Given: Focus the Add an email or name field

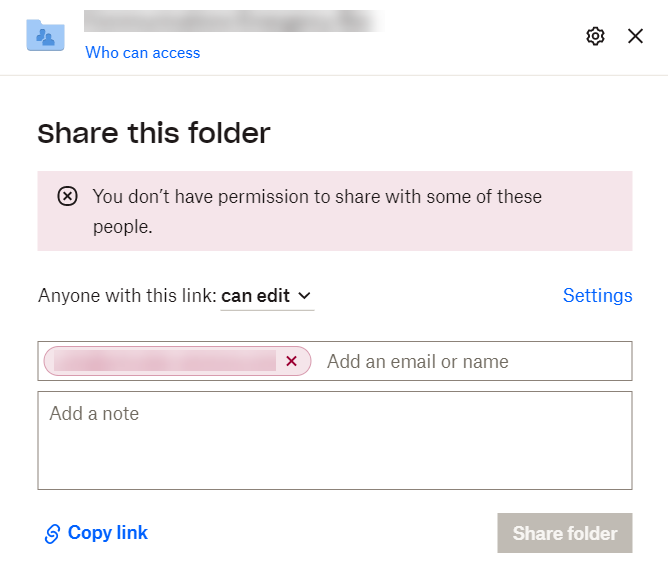Looking at the screenshot, I should click(470, 362).
